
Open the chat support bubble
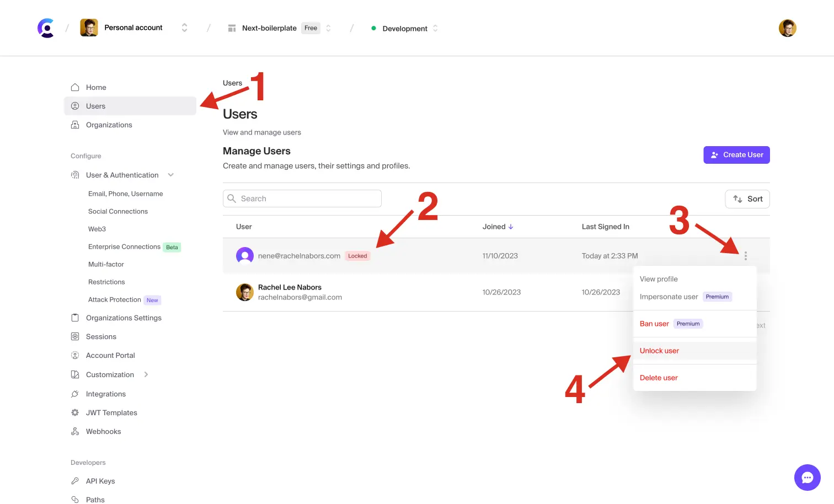(807, 478)
